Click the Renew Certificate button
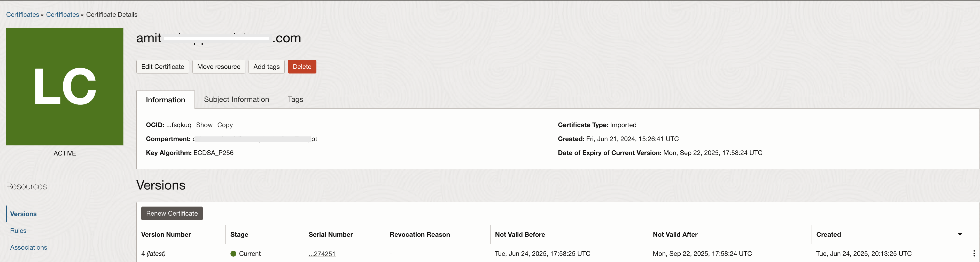The width and height of the screenshot is (980, 262). tap(172, 214)
